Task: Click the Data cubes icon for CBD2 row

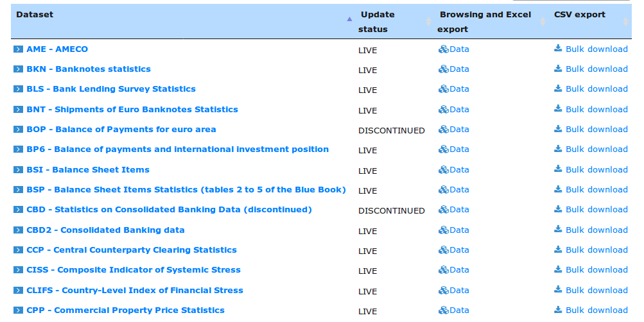Action: point(443,230)
